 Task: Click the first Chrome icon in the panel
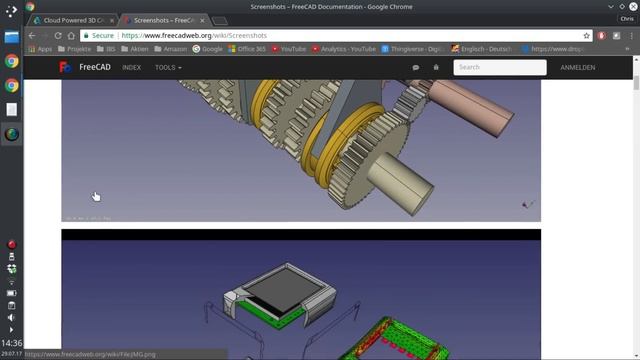click(11, 61)
